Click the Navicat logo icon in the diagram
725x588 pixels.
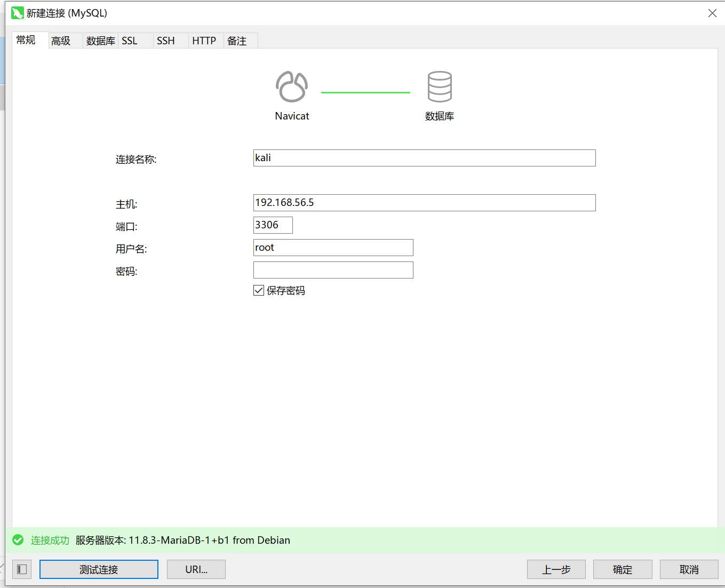click(292, 86)
